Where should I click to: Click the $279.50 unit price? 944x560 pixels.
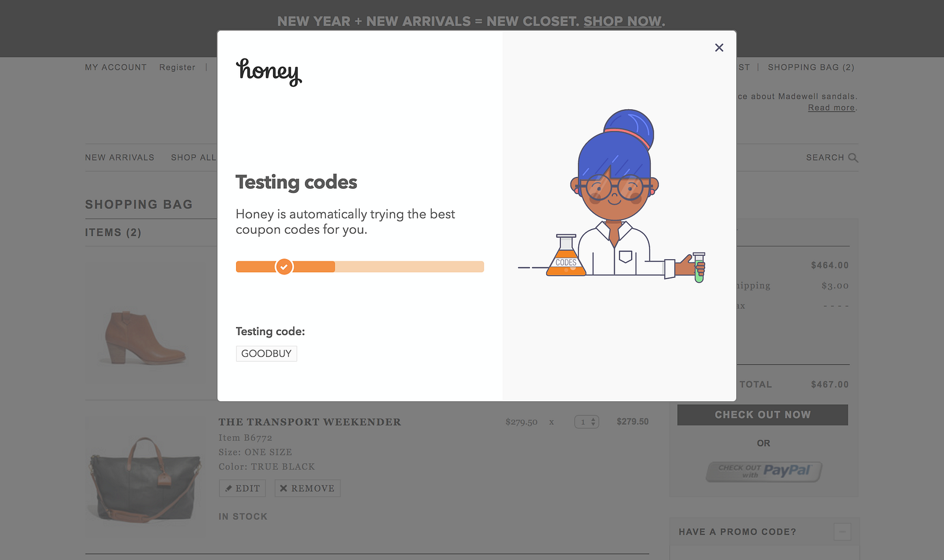point(522,422)
